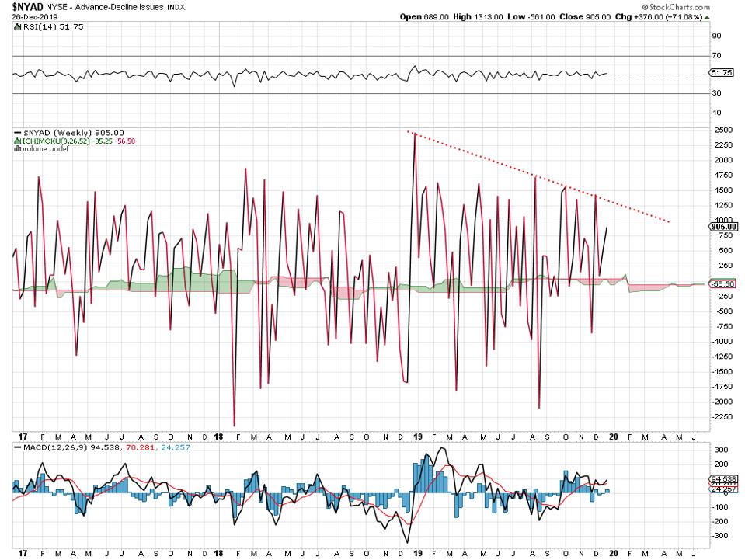This screenshot has height=560, width=745.
Task: Select the MACD line-style icon
Action: coord(18,448)
